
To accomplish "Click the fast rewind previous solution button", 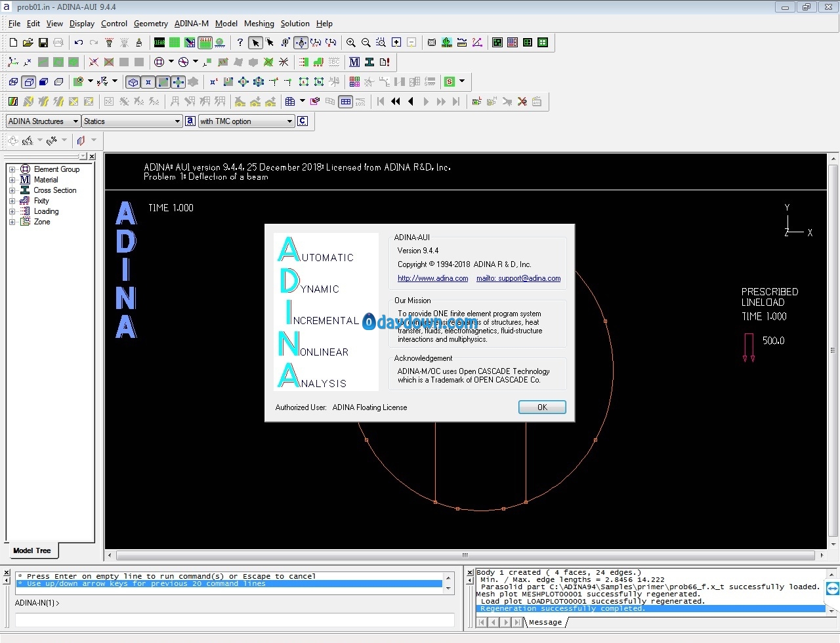I will tap(396, 102).
